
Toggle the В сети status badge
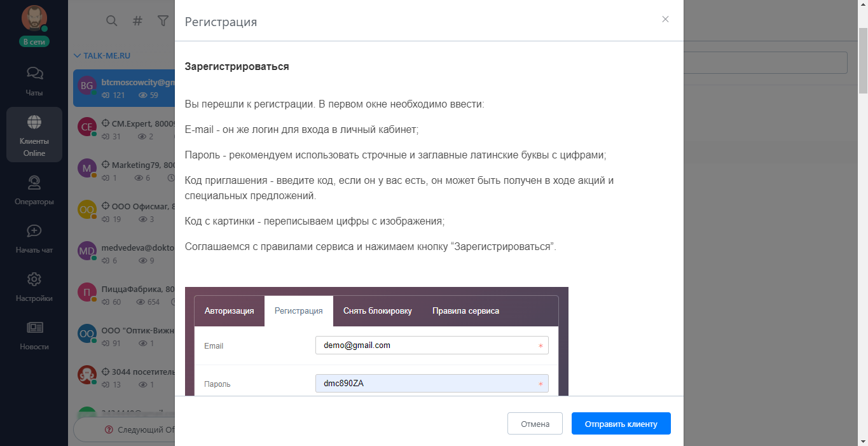34,41
